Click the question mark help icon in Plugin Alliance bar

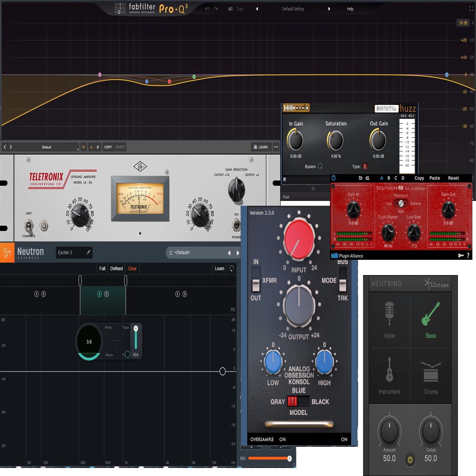(x=468, y=255)
